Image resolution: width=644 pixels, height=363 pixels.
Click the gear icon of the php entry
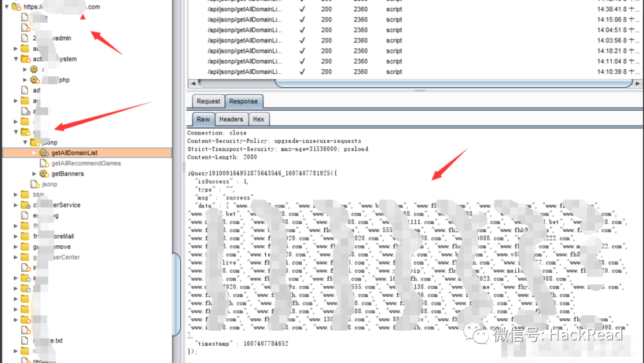point(35,80)
